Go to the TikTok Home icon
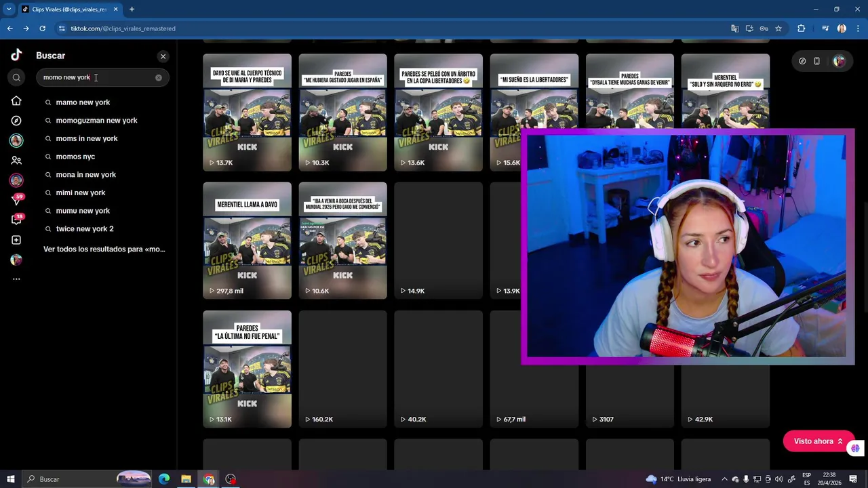Viewport: 868px width, 488px height. (16, 101)
